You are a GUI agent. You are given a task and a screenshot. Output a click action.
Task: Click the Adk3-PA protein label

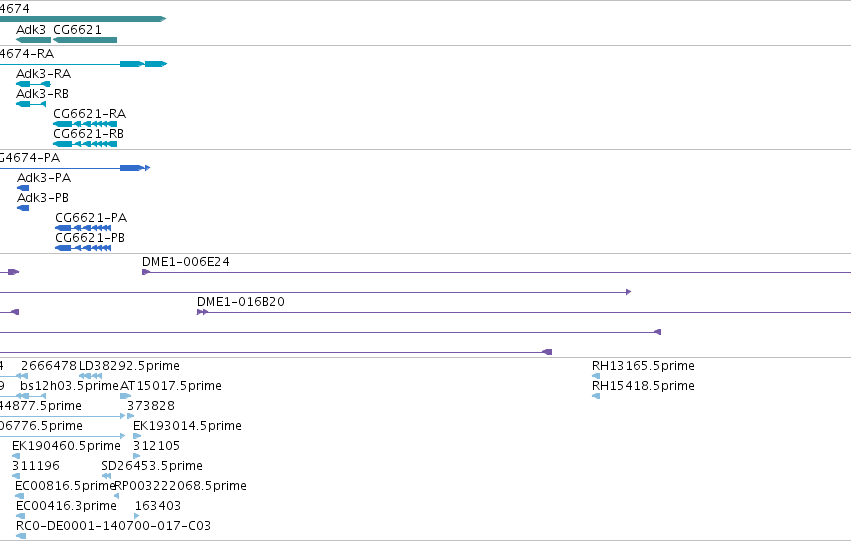tap(44, 178)
